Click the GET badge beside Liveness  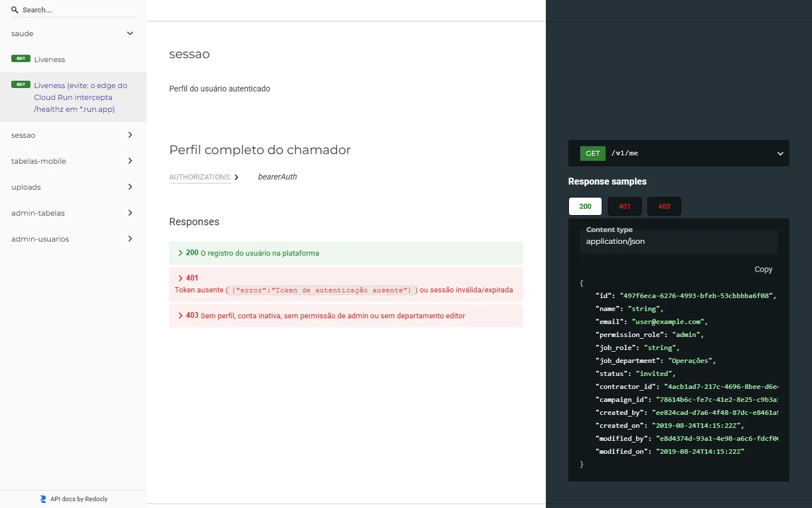tap(21, 59)
